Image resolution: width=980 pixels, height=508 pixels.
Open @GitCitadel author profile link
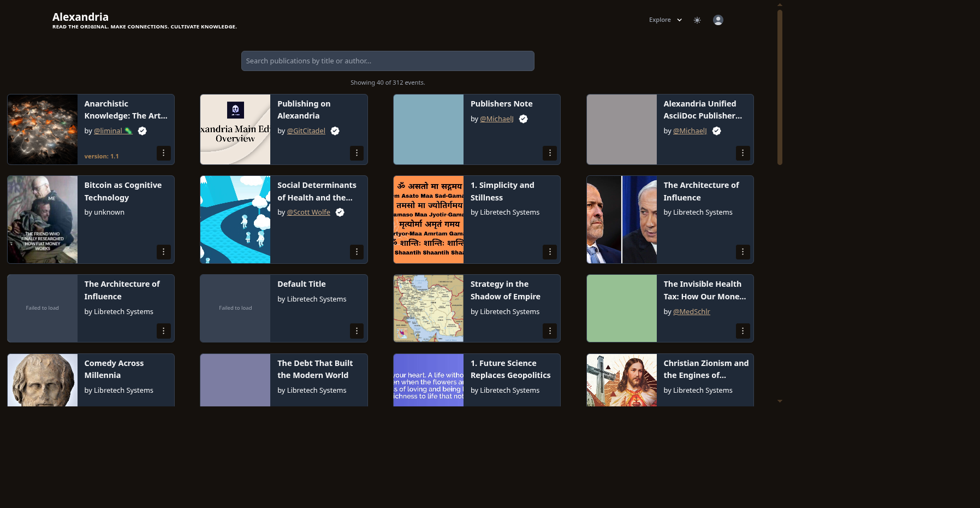(306, 131)
